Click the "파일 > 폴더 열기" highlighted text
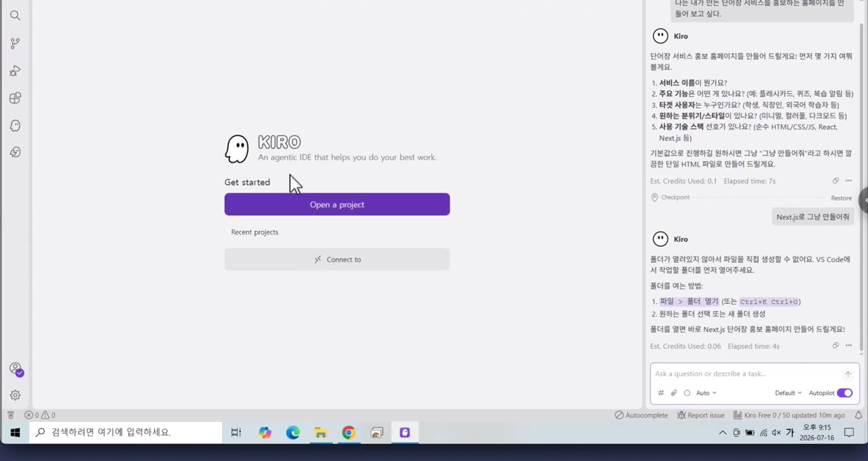The width and height of the screenshot is (868, 461). tap(689, 302)
